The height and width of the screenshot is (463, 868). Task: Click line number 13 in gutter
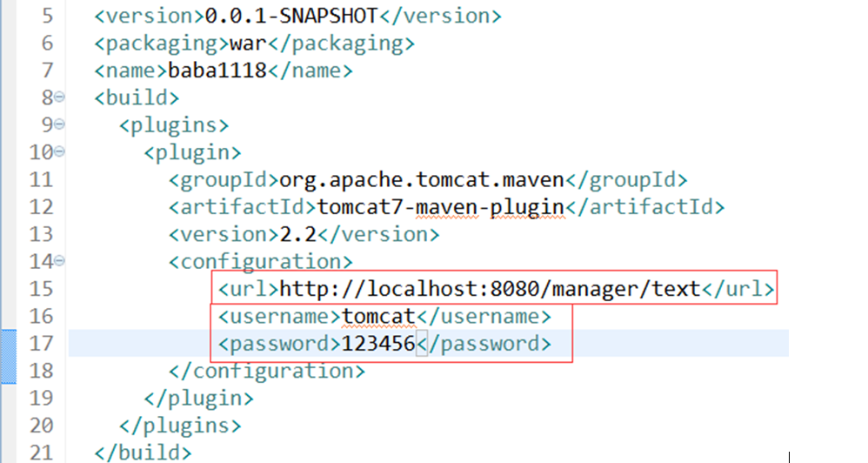[x=41, y=234]
